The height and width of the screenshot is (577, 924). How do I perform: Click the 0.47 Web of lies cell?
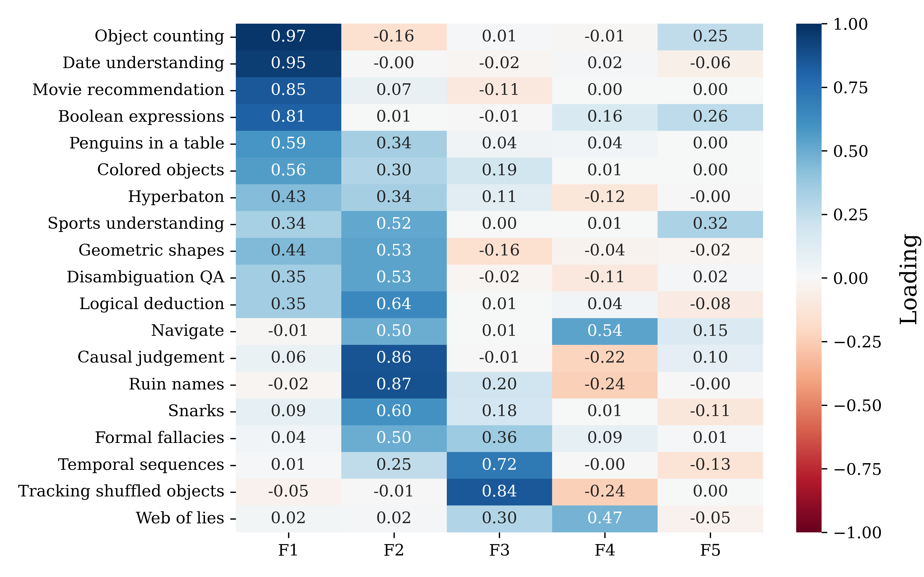(x=604, y=518)
